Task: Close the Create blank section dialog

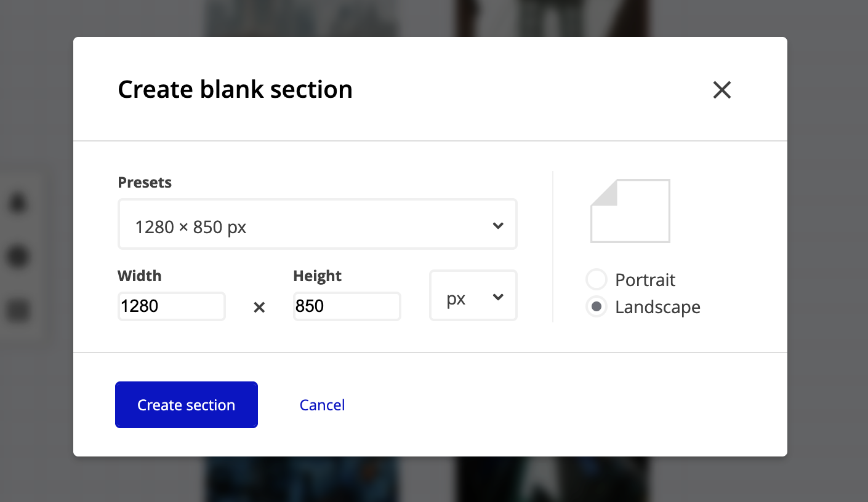Action: coord(721,90)
